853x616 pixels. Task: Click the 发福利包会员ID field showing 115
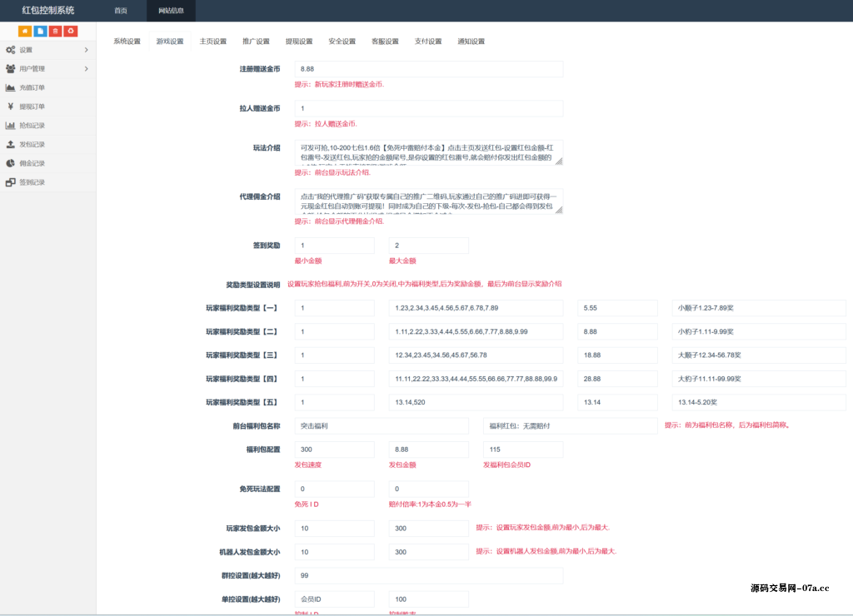[x=523, y=450]
